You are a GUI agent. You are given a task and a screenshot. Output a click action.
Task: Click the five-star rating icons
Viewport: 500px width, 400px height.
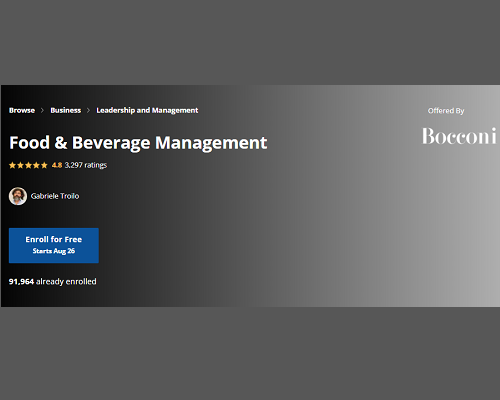28,165
